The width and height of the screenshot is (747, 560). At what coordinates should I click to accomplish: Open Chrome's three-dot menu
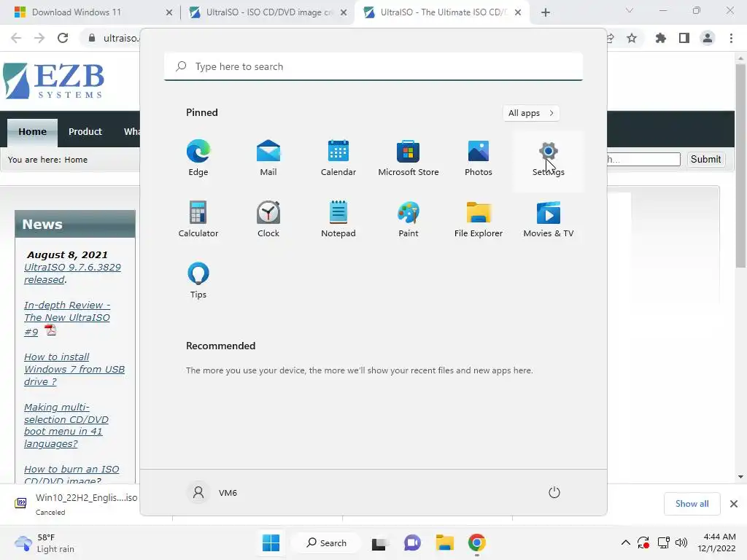[x=731, y=38]
